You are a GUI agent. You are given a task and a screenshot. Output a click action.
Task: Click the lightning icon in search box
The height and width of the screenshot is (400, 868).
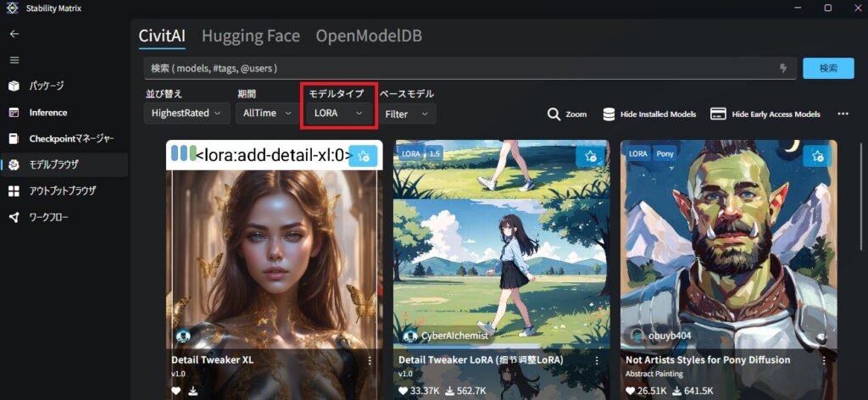pos(783,69)
